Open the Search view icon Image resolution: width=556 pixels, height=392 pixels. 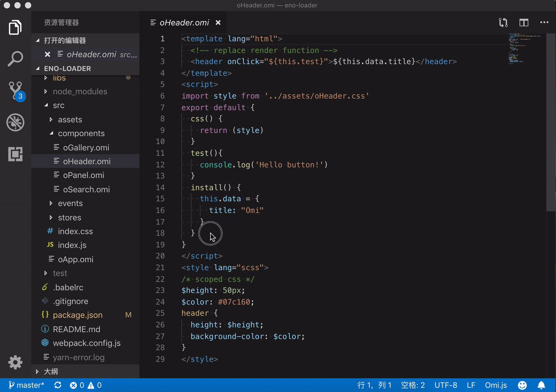[x=15, y=59]
